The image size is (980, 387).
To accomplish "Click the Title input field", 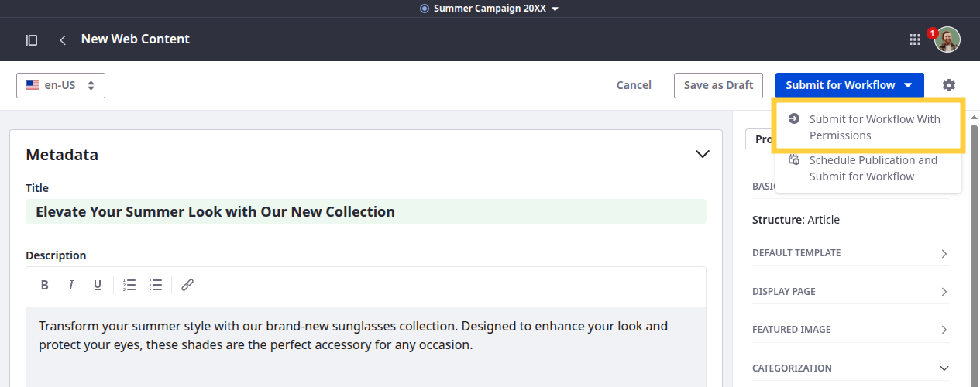I will coord(366,211).
